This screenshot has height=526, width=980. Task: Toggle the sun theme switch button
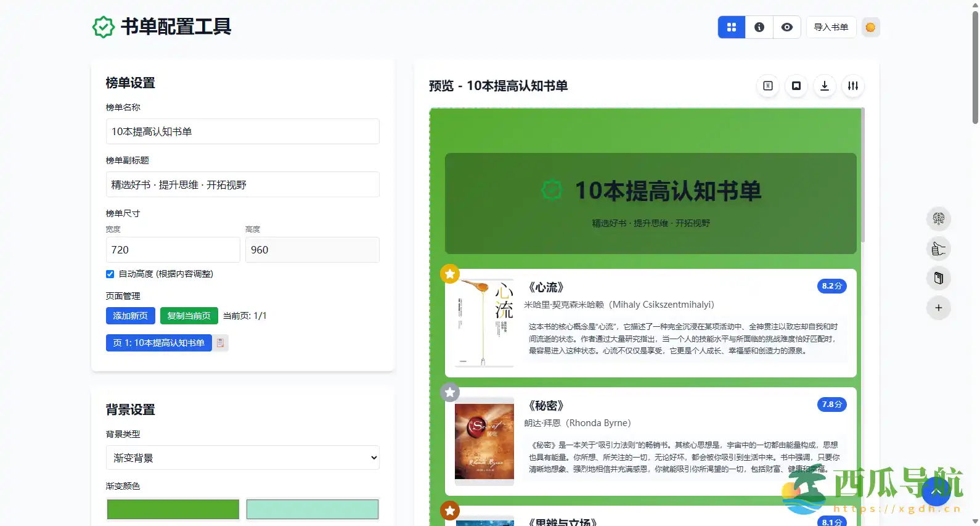tap(870, 27)
